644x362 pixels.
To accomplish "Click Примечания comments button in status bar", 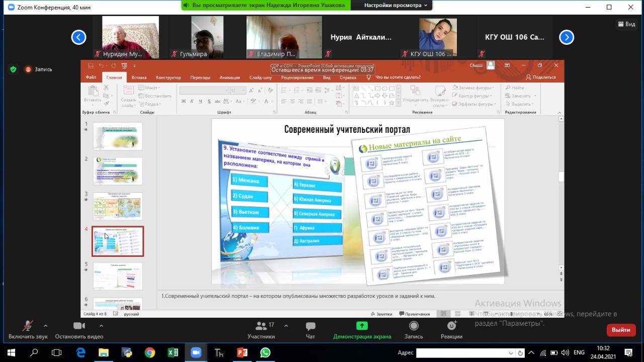I will point(415,314).
